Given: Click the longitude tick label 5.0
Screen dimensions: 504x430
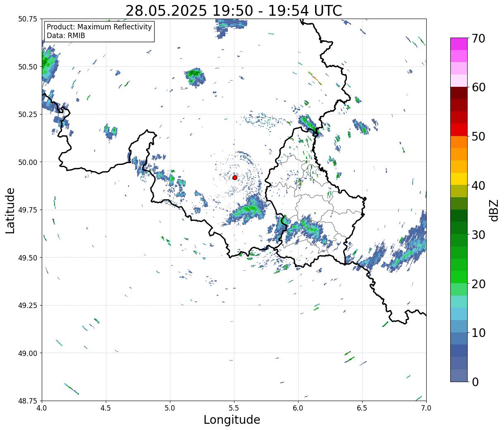Looking at the screenshot, I should [x=170, y=408].
